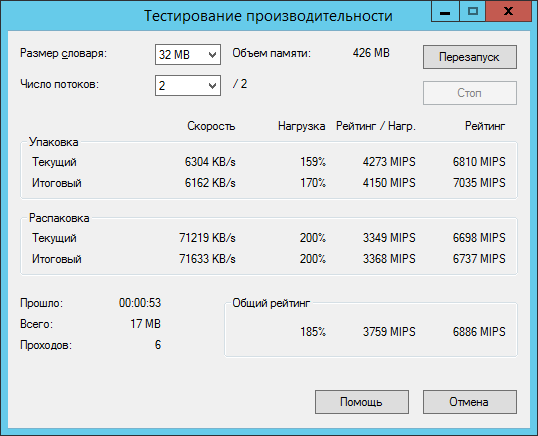538x436 pixels.
Task: Close the Тестирование производительности window
Action: pyautogui.click(x=508, y=11)
